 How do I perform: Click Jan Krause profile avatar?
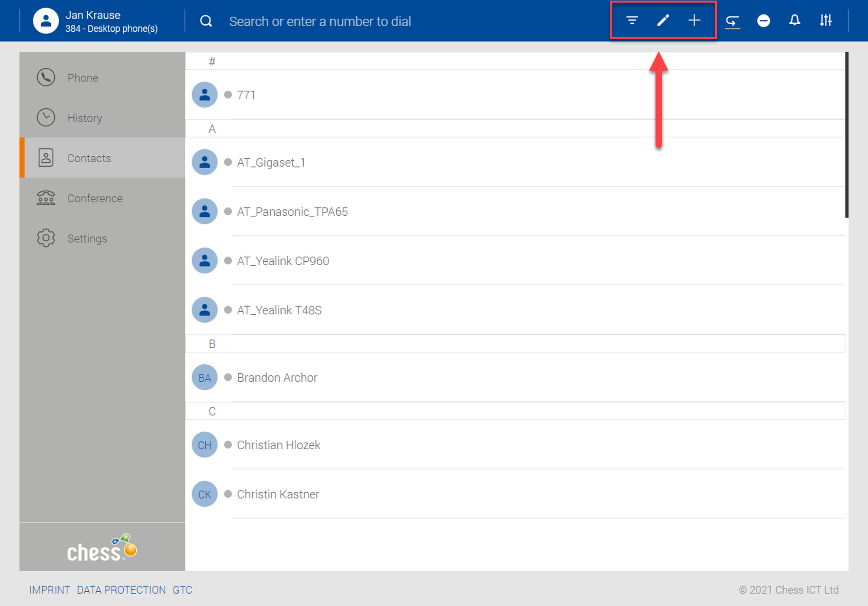pos(46,21)
